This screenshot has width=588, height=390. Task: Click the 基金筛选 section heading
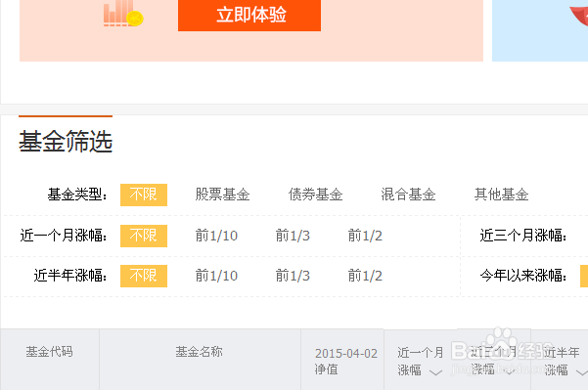(x=66, y=141)
